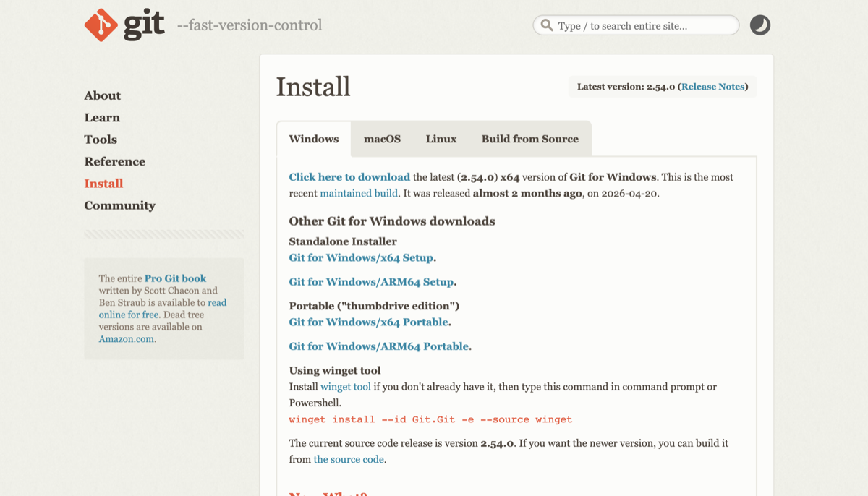Open the Pro Git book link
868x496 pixels.
[x=175, y=278]
